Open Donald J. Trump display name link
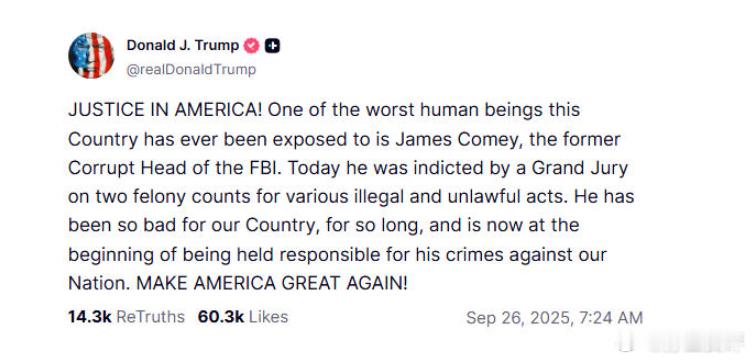Viewport: 752px width, 360px height. 182,46
